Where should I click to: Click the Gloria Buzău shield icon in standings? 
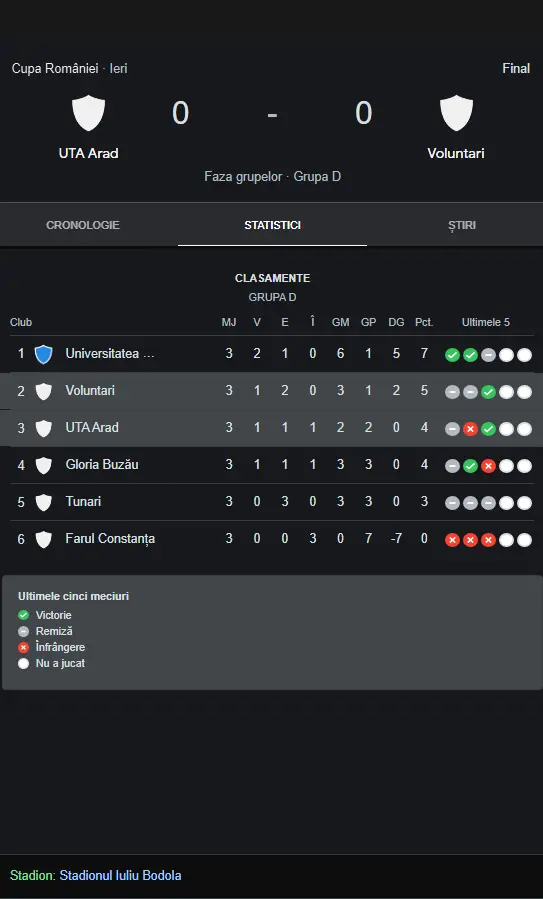pyautogui.click(x=44, y=465)
